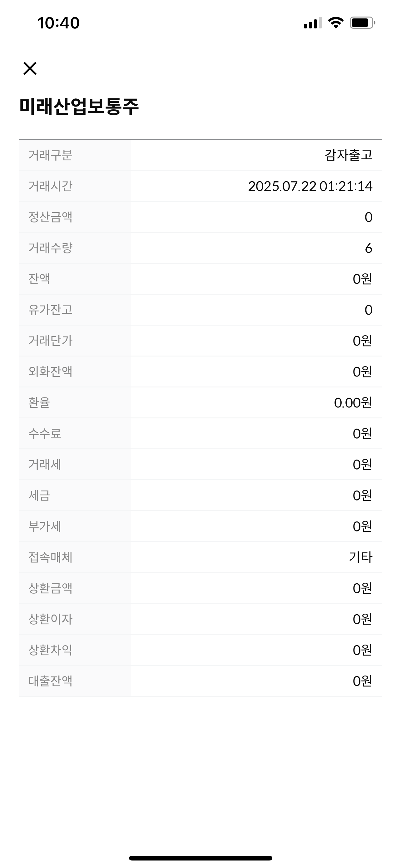Screen dimensions: 401x868
Task: Tap the home indicator bar
Action: coord(200,858)
